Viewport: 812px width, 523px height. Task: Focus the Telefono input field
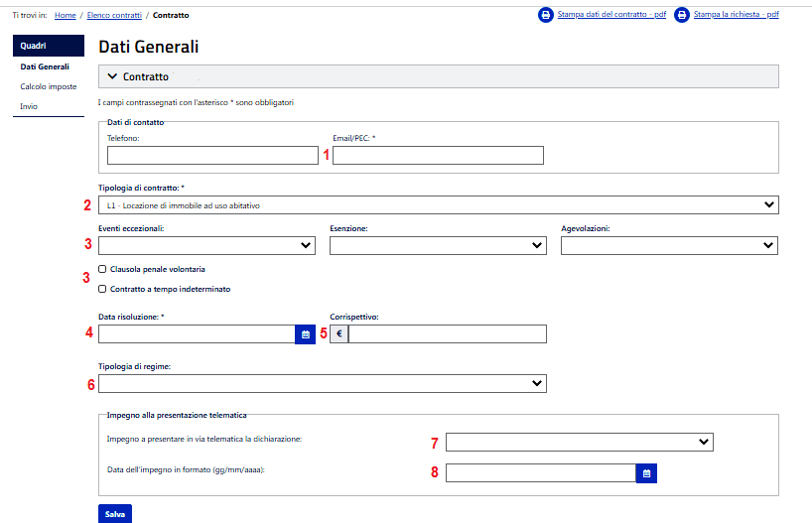(x=212, y=156)
